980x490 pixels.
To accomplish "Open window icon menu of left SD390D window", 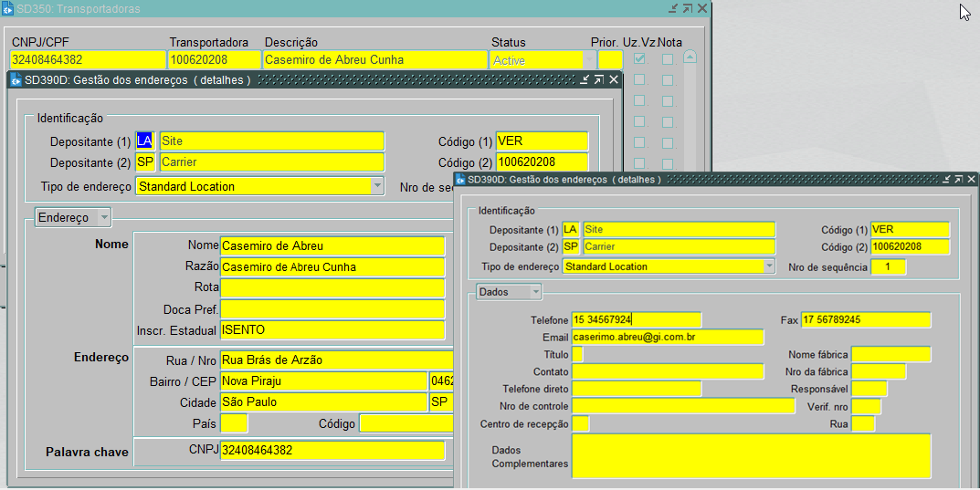I will click(16, 80).
